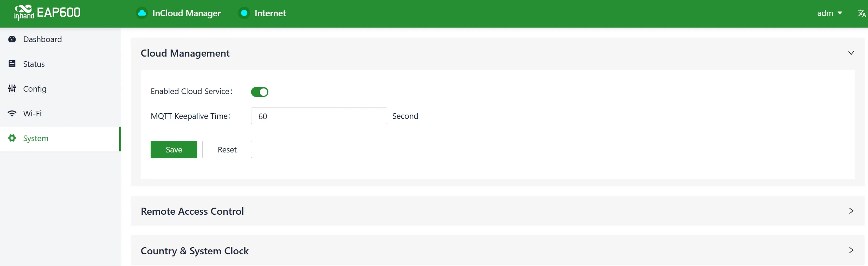Open the Wi-Fi settings menu
The height and width of the screenshot is (266, 868).
[60, 114]
